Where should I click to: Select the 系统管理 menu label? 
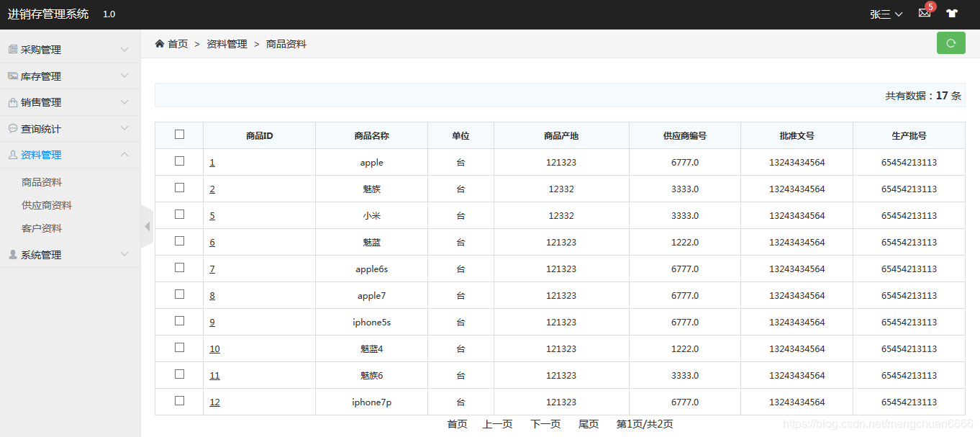[x=41, y=255]
